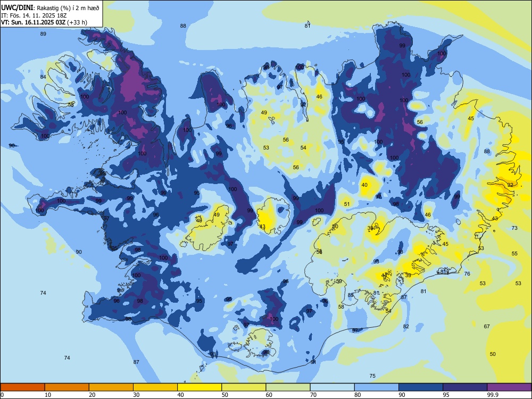Pick the pale green 60–70 legend swatch
Image resolution: width=532 pixels, height=399 pixels.
pos(288,387)
